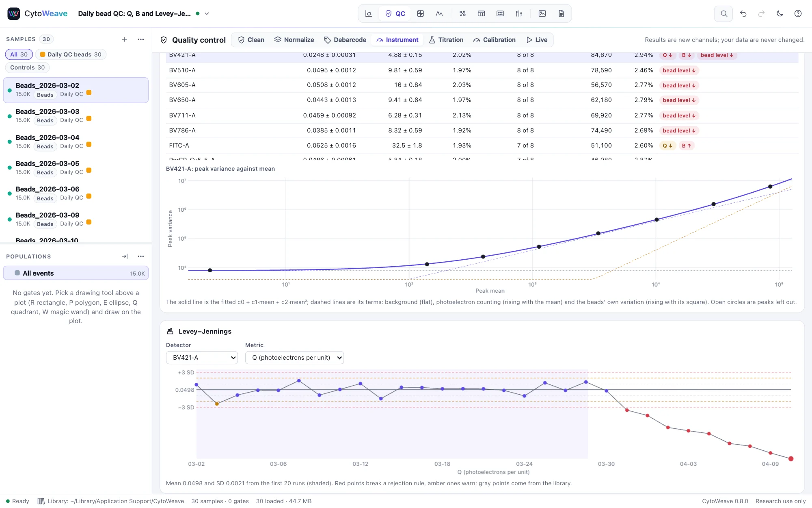Select the All events population

76,273
